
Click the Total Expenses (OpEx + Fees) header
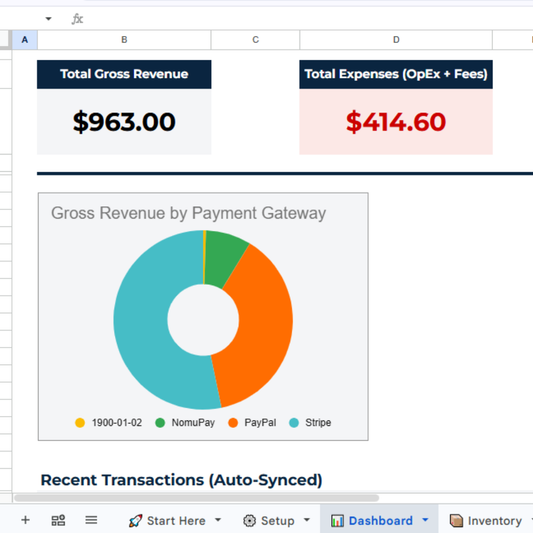pyautogui.click(x=396, y=74)
